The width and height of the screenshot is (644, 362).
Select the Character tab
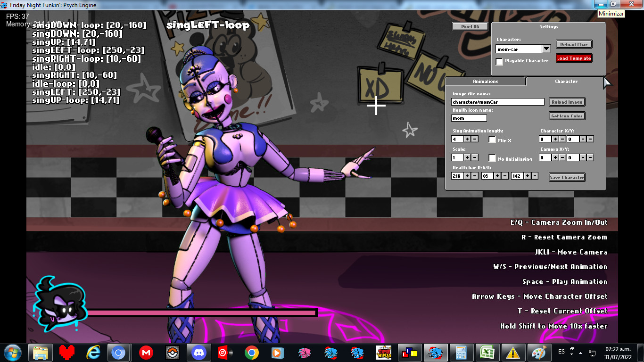pyautogui.click(x=566, y=81)
